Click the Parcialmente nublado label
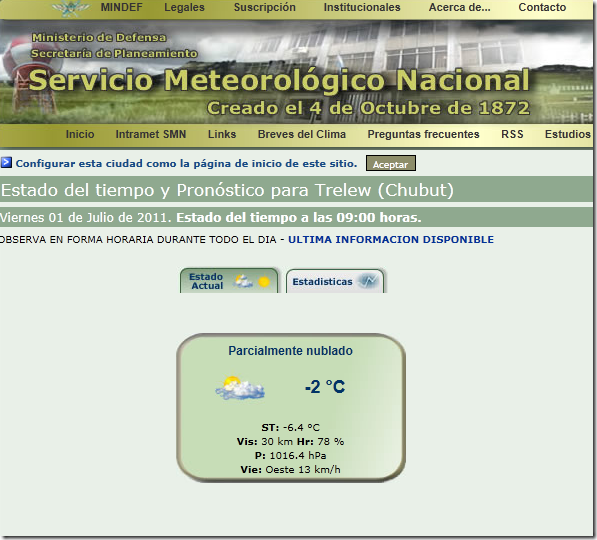This screenshot has width=597, height=540. click(291, 351)
